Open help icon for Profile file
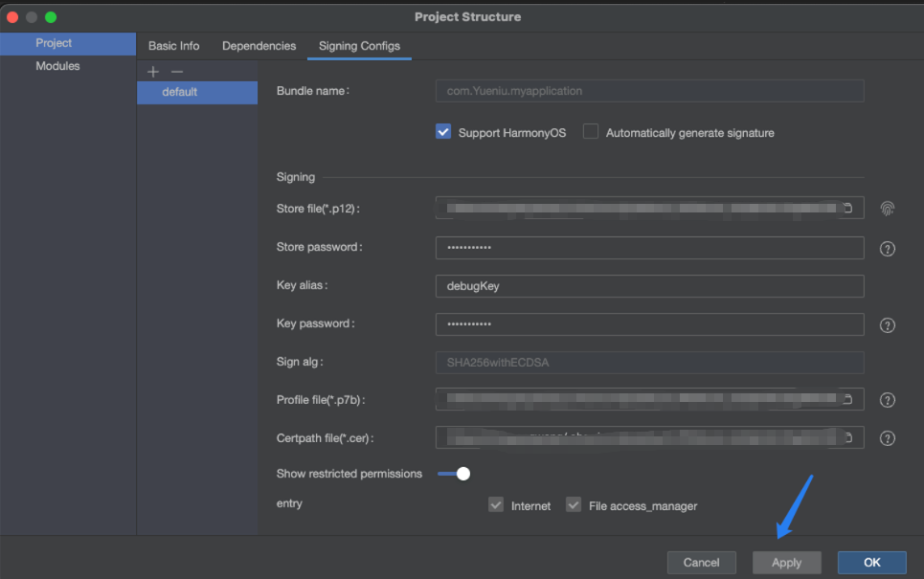 pos(887,400)
